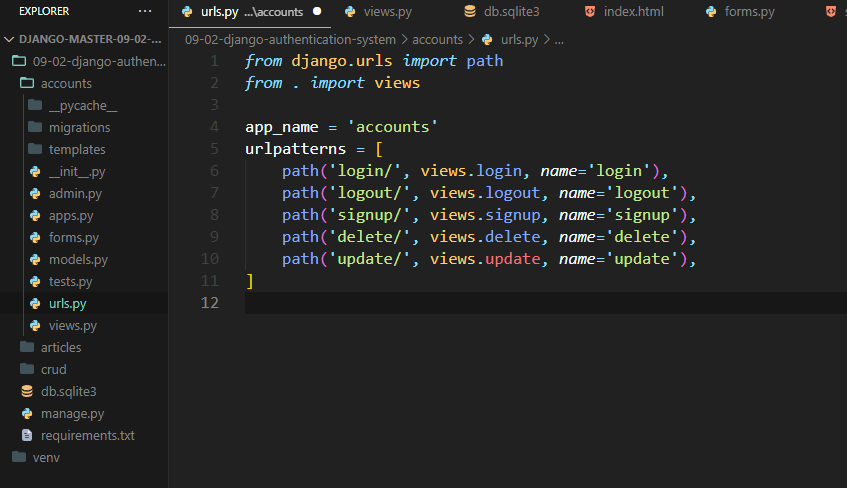Image resolution: width=847 pixels, height=488 pixels.
Task: Click text file icon beside requirements.txt
Action: point(27,435)
